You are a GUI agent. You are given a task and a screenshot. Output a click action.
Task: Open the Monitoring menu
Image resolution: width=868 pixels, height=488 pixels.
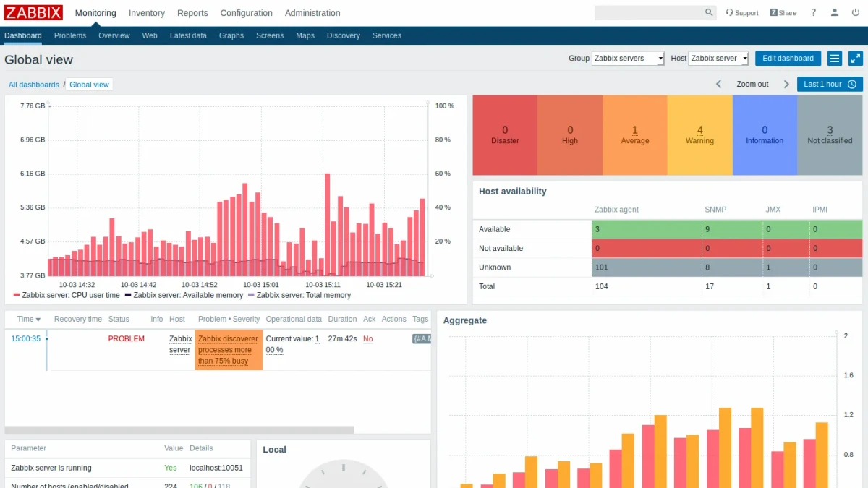[x=95, y=13]
